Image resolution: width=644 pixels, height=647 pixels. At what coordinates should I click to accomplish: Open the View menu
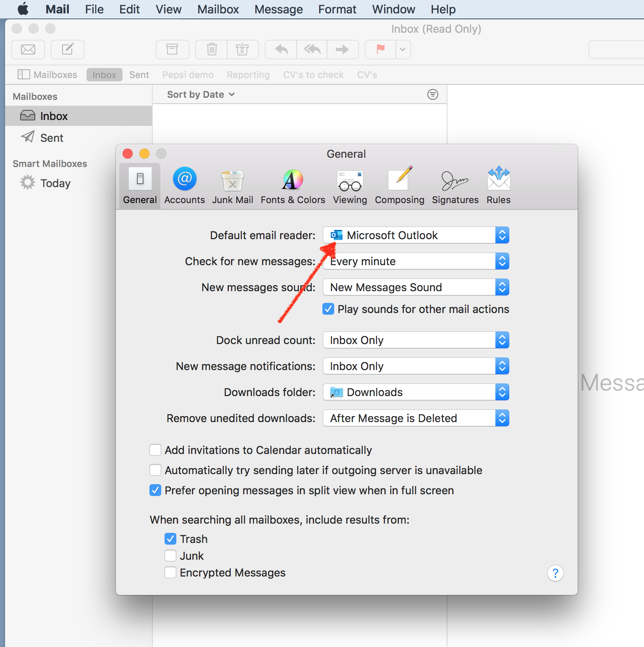pyautogui.click(x=168, y=9)
